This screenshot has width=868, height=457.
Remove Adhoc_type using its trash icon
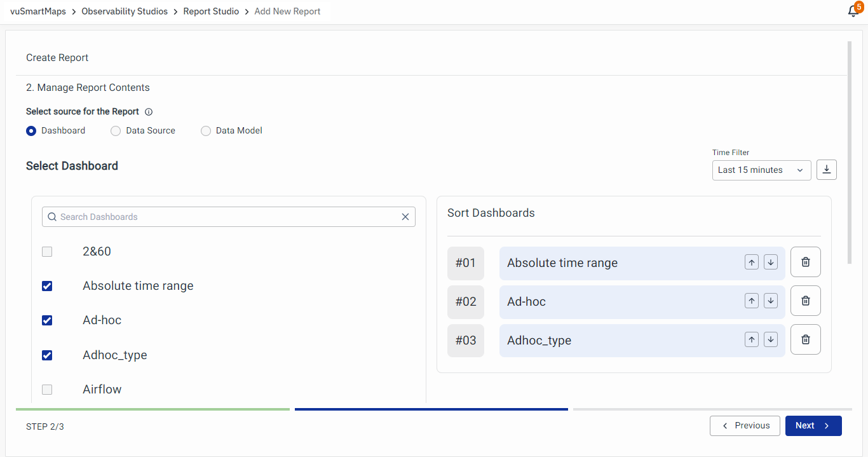[x=805, y=340]
